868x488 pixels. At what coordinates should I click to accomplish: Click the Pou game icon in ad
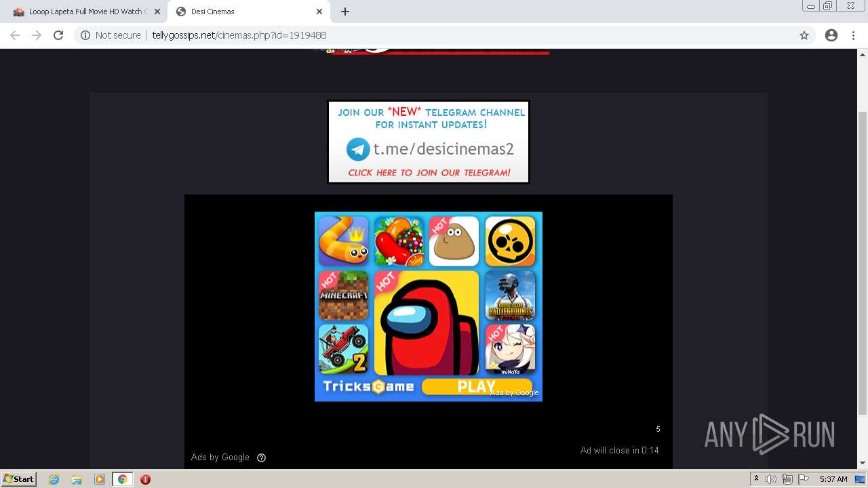pyautogui.click(x=454, y=241)
